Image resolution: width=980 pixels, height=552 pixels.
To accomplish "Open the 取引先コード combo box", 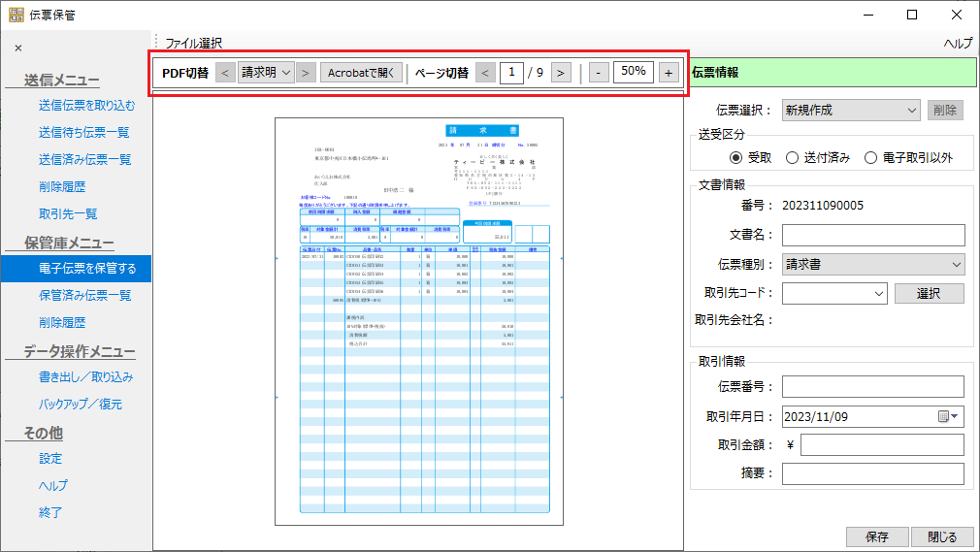I will click(x=834, y=292).
